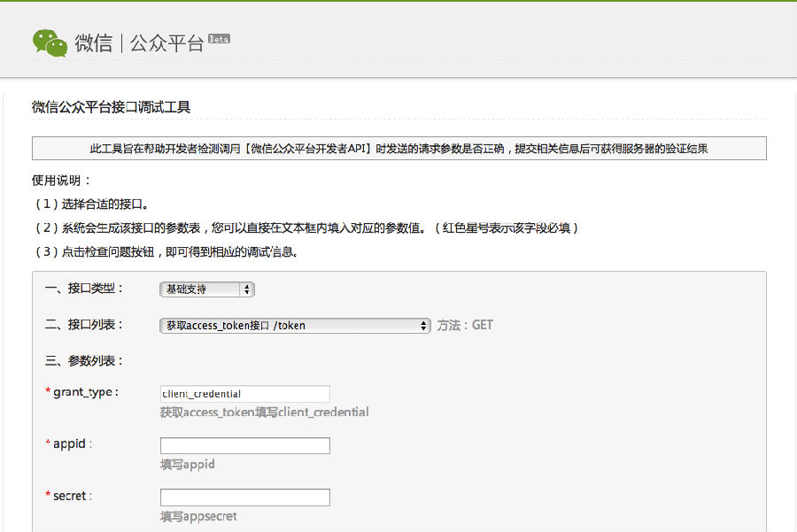Open the 接口列表 dropdown with 获取access_token接口
This screenshot has width=797, height=532.
(x=295, y=325)
